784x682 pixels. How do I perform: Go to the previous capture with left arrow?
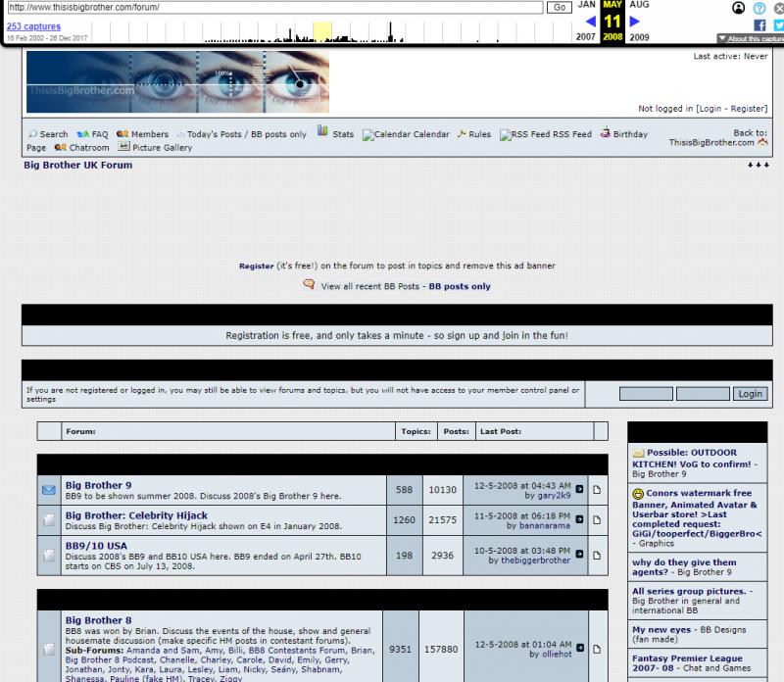(591, 22)
